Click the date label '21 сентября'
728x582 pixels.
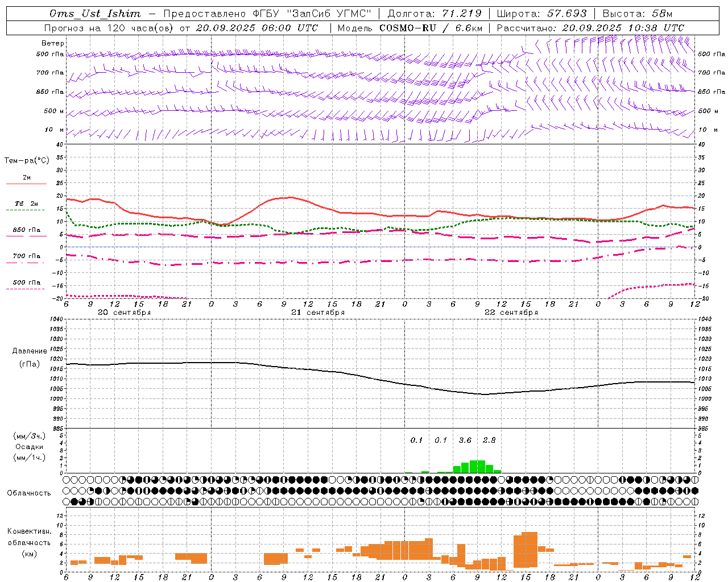point(318,313)
